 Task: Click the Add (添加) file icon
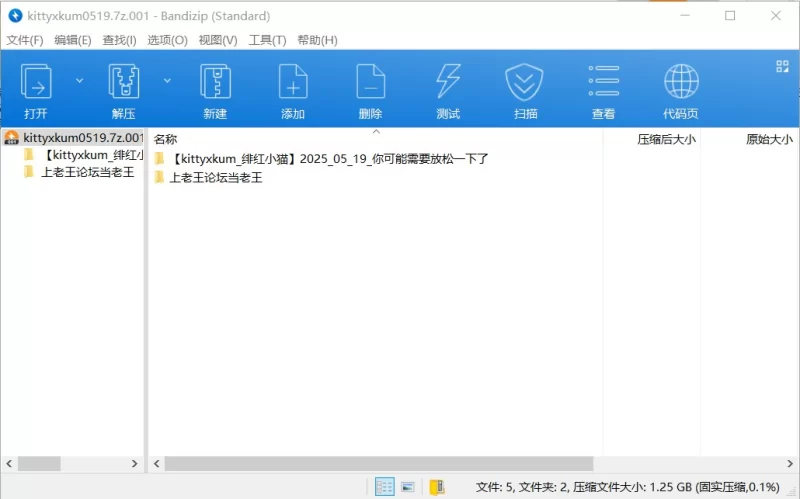(293, 82)
